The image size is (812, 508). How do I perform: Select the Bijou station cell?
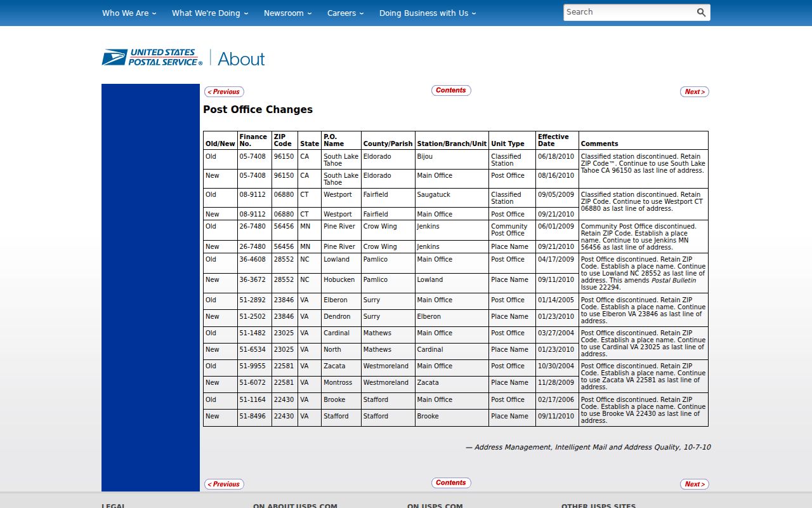click(452, 159)
